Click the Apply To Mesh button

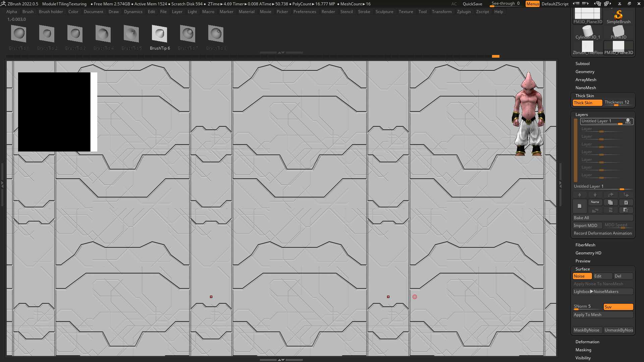[x=603, y=315]
